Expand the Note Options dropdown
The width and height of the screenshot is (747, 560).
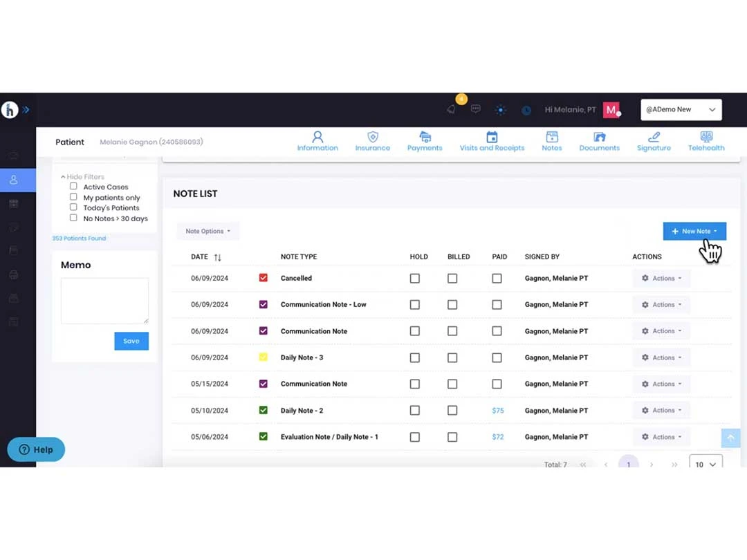point(207,231)
